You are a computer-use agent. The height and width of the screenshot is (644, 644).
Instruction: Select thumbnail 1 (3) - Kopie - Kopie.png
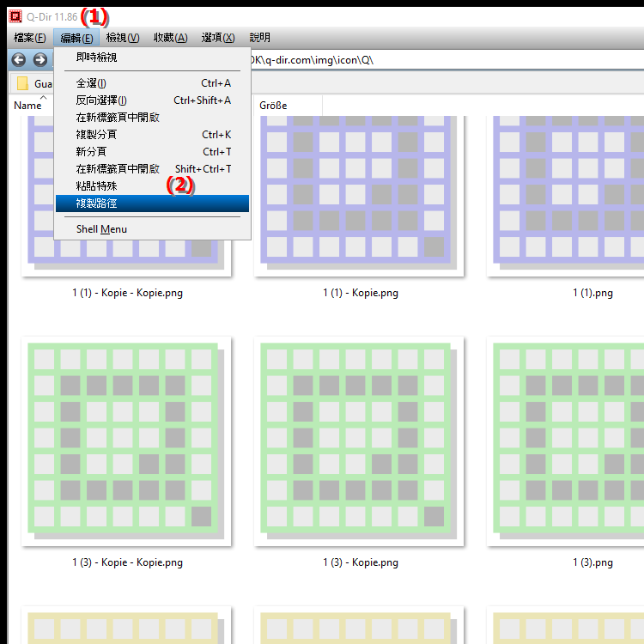126,441
